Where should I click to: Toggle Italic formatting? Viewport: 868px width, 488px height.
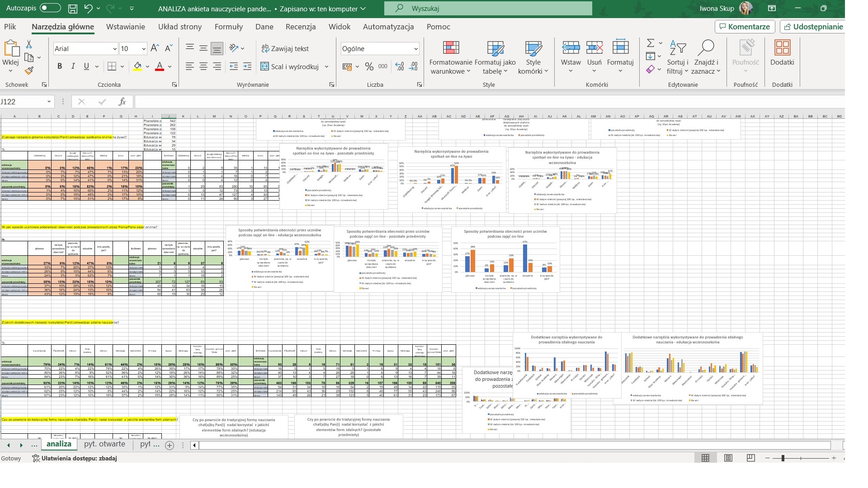pyautogui.click(x=73, y=66)
